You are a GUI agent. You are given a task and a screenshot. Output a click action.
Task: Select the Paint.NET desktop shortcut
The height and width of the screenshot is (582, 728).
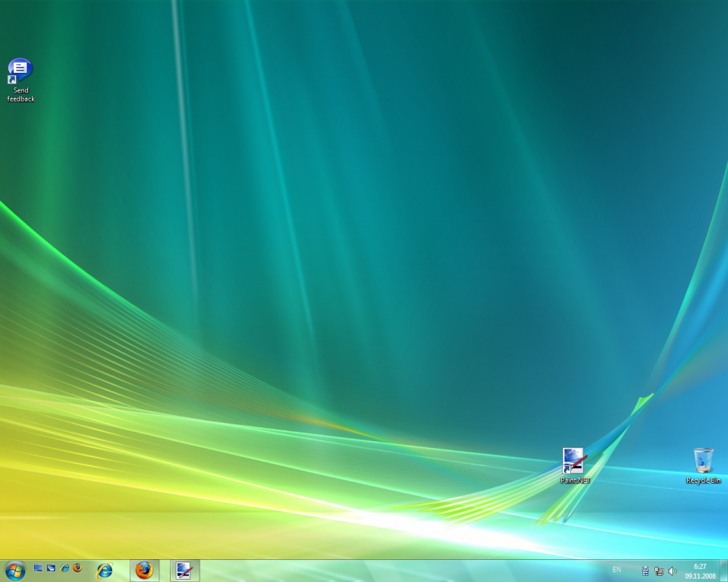pos(575,466)
